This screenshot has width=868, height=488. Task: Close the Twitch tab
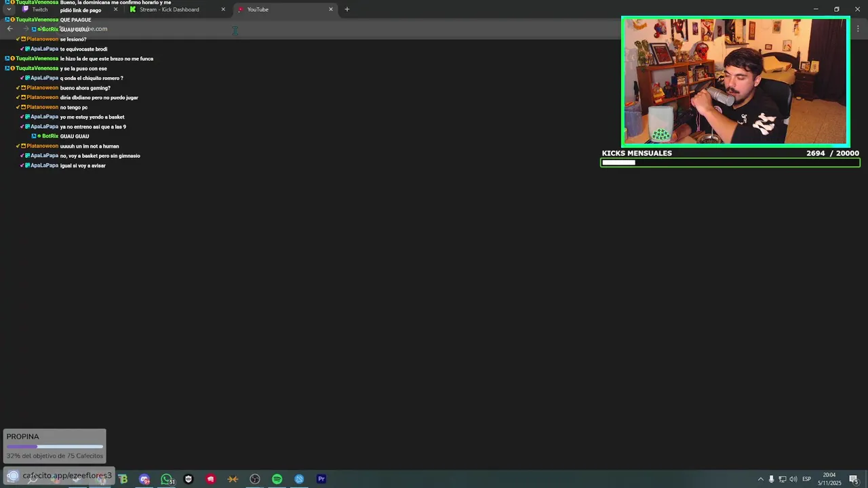[x=115, y=9]
